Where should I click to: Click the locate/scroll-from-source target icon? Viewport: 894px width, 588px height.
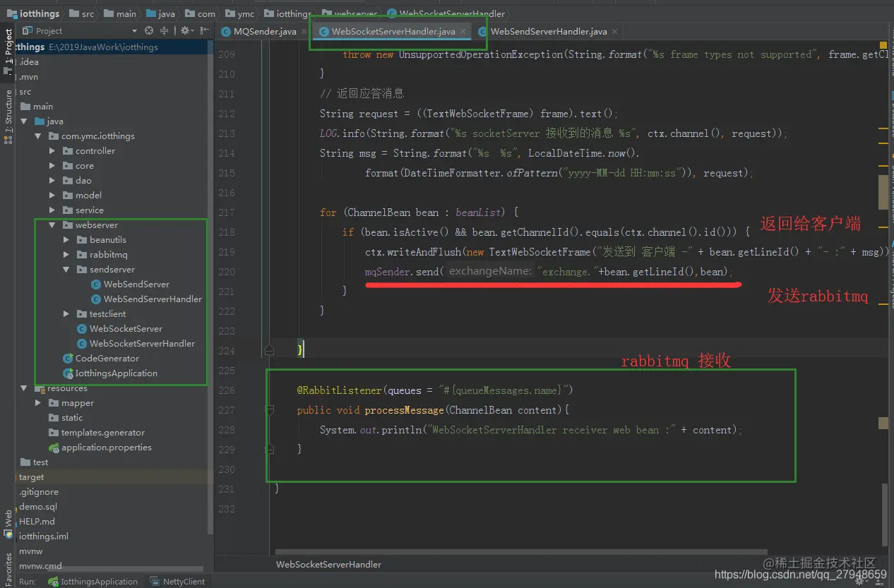tap(148, 31)
